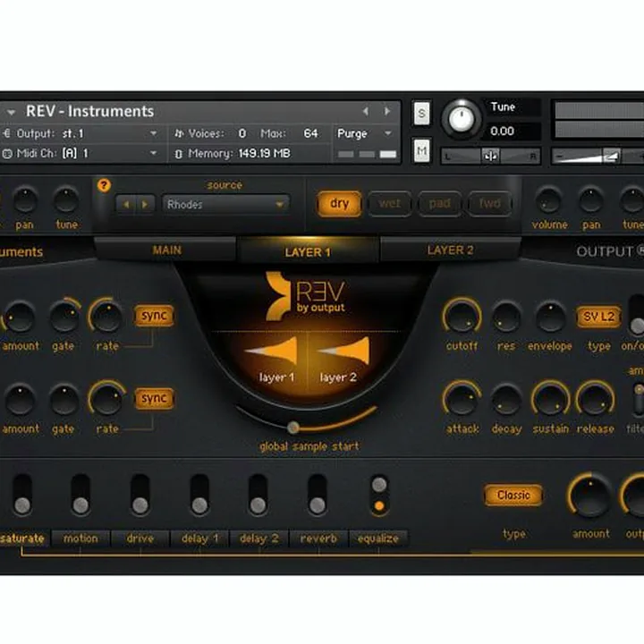Click the attack knob
The height and width of the screenshot is (644, 644).
[462, 399]
